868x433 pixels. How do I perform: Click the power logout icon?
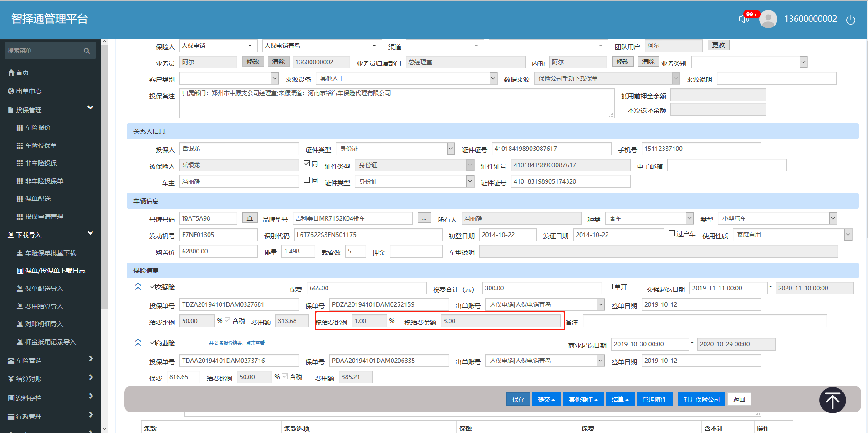pos(850,20)
